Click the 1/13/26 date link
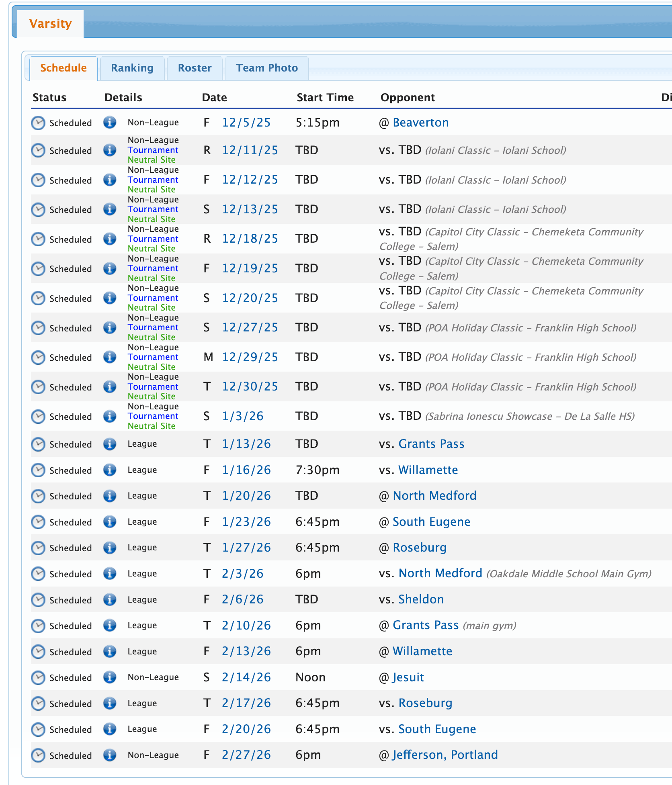672x785 pixels. tap(246, 444)
